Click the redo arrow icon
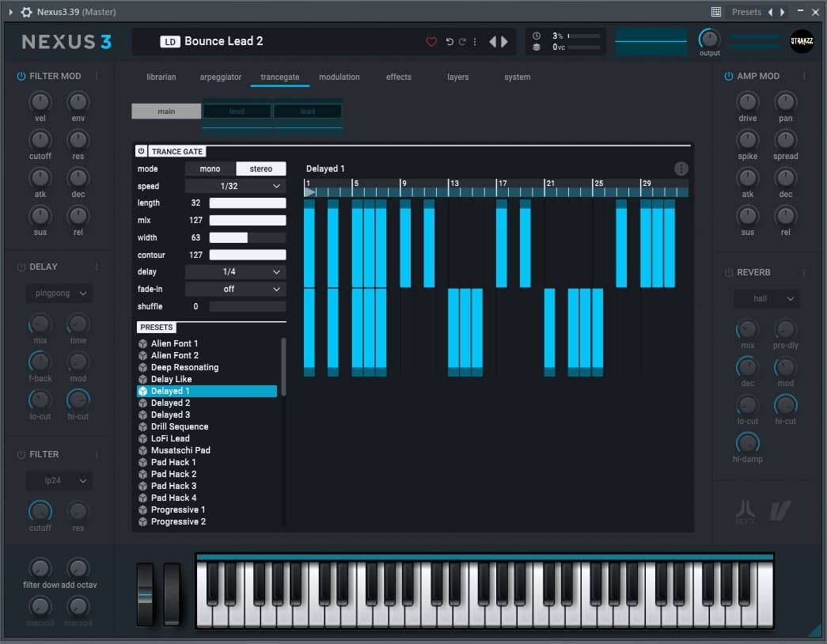827x644 pixels. tap(462, 42)
